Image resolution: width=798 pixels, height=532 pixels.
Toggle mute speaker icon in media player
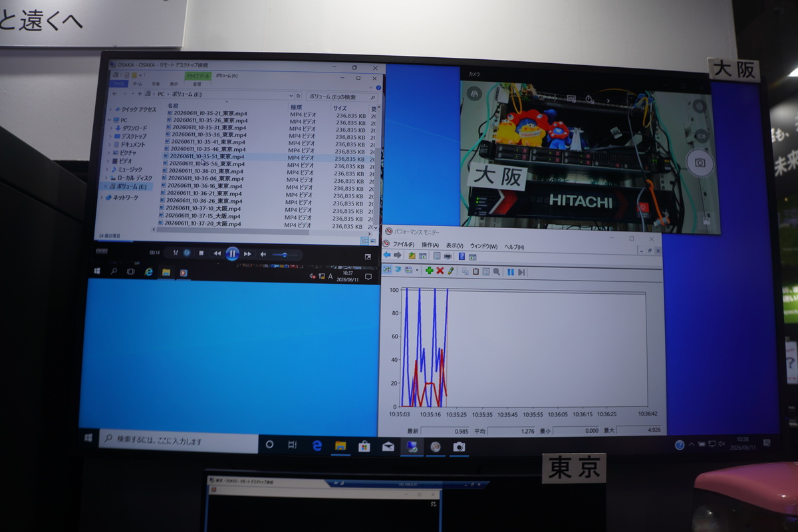pos(263,253)
